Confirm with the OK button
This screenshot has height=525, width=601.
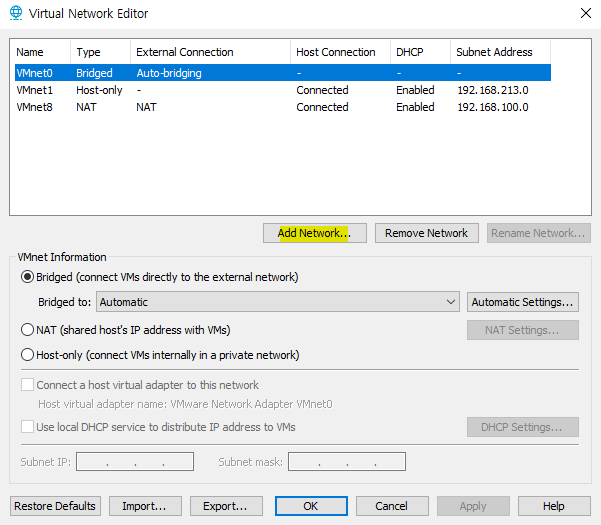tap(311, 506)
